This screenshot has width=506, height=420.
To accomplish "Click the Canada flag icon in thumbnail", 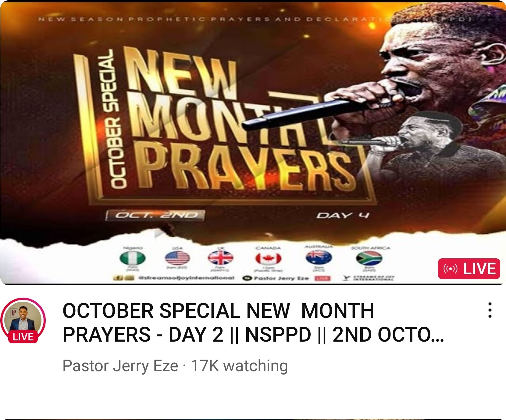I will tap(268, 259).
